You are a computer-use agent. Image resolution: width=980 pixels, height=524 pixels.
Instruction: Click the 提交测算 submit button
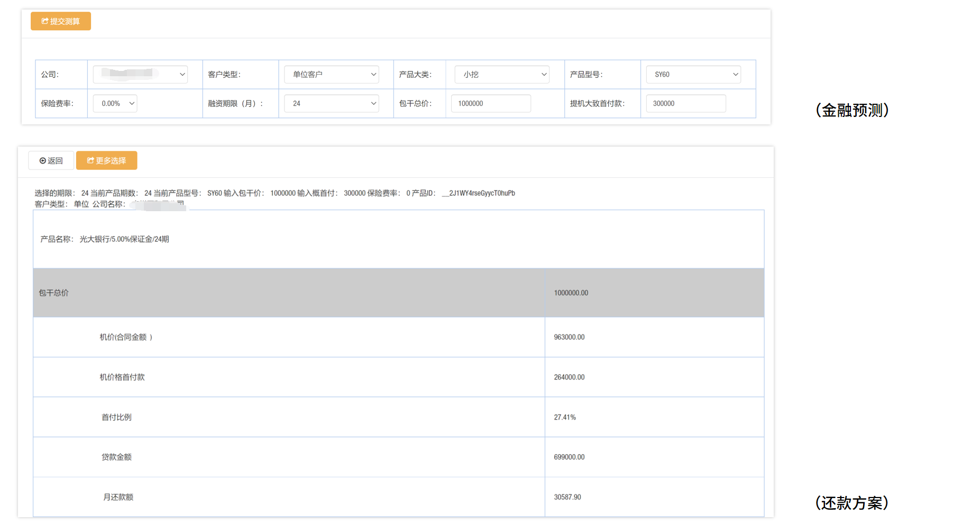(61, 21)
